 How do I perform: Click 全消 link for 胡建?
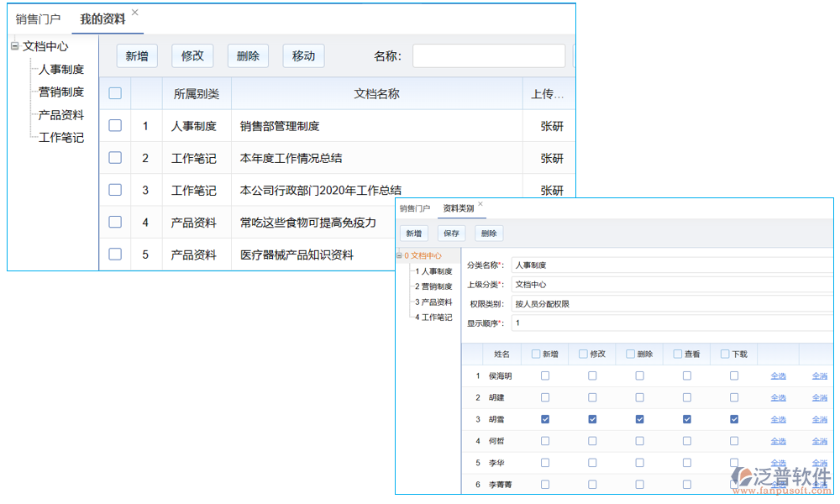coord(819,397)
